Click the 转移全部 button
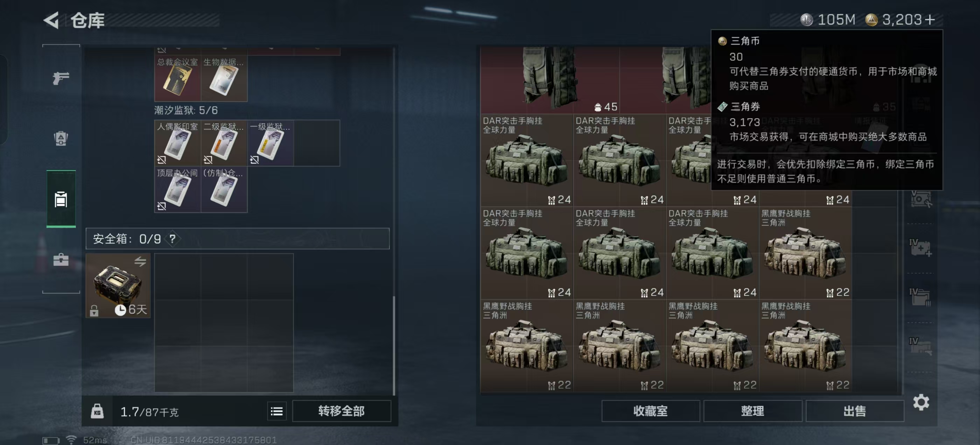The height and width of the screenshot is (445, 980). click(x=341, y=411)
